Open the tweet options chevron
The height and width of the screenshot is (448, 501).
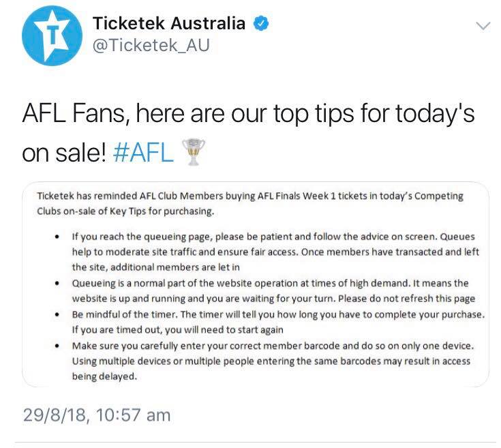482,27
